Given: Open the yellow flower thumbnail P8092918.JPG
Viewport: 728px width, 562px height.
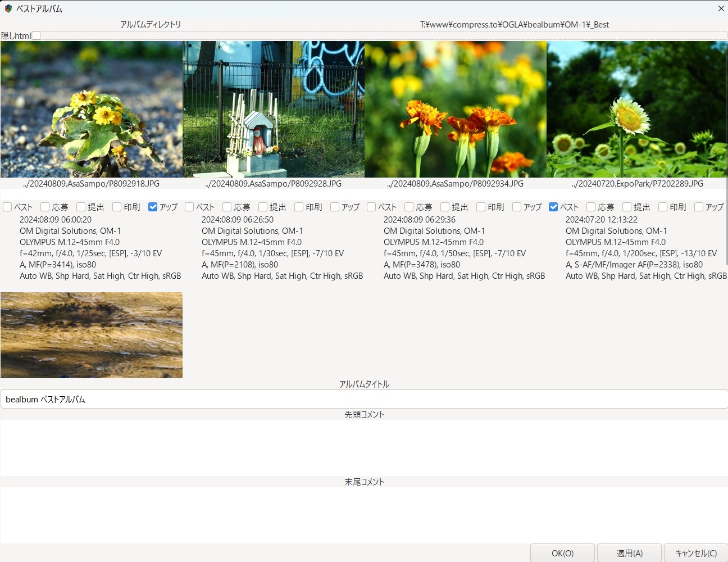Looking at the screenshot, I should click(x=92, y=109).
